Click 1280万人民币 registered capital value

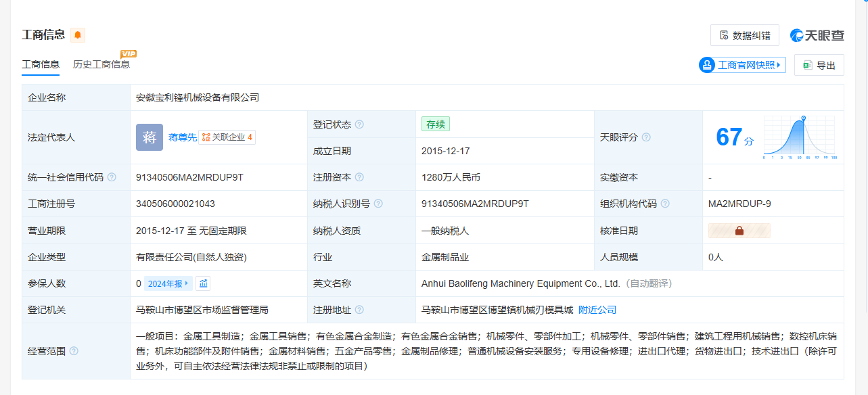point(451,177)
